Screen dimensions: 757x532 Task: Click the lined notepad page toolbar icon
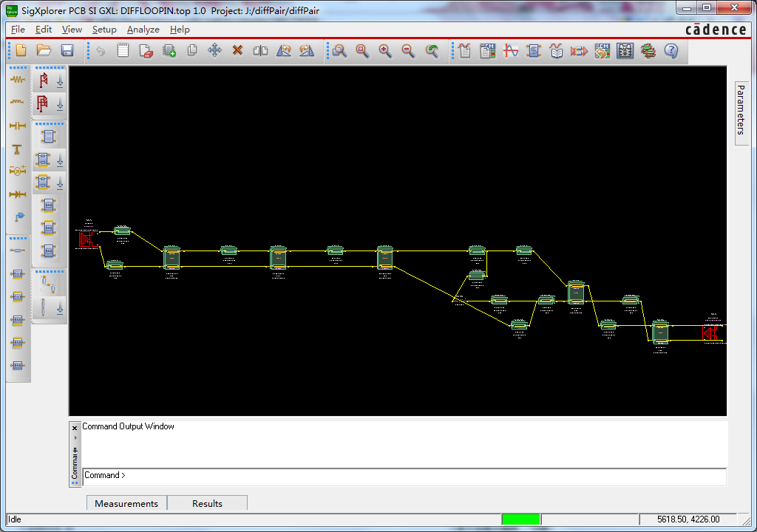click(x=123, y=51)
